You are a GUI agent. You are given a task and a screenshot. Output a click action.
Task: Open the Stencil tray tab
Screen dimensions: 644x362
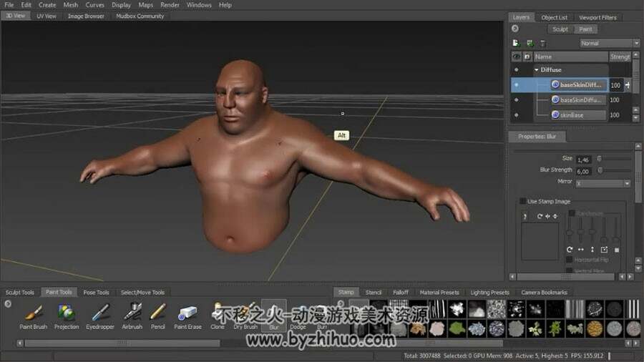pyautogui.click(x=374, y=292)
